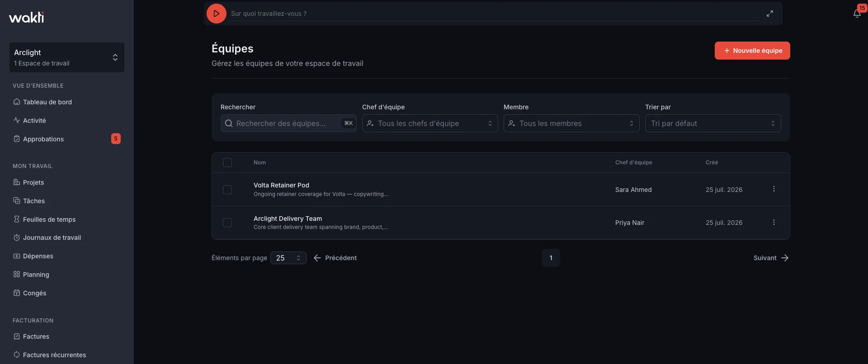Create a team with Nouvelle équipe
The width and height of the screenshot is (868, 364).
(x=752, y=51)
